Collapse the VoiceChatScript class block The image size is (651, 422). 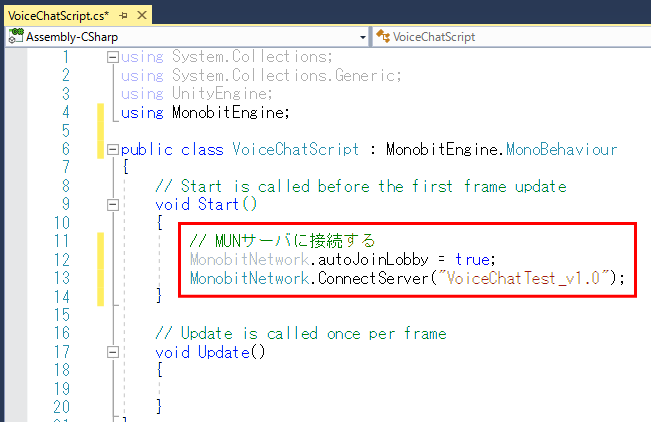113,150
